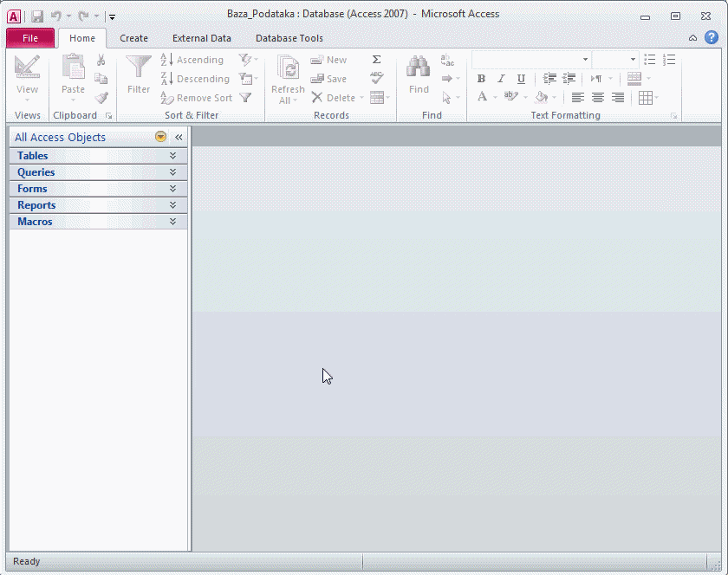Viewport: 728px width, 575px height.
Task: Open the font size combo box
Action: pos(615,60)
